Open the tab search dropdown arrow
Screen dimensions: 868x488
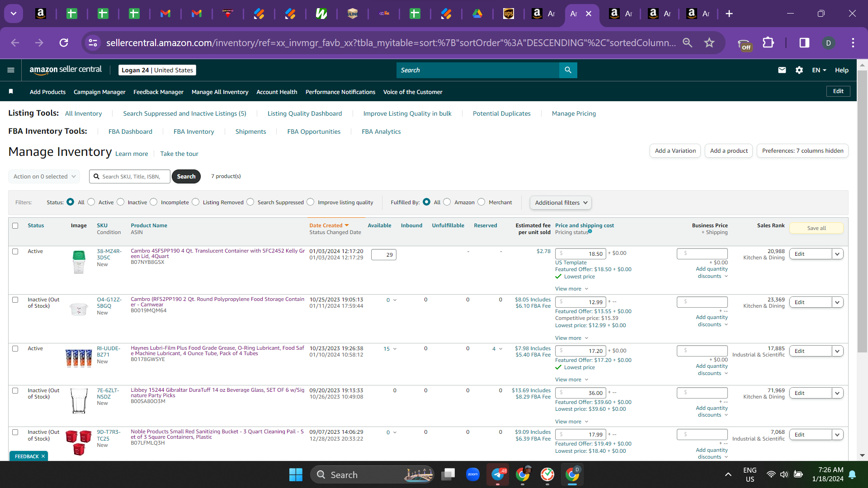pos(14,14)
